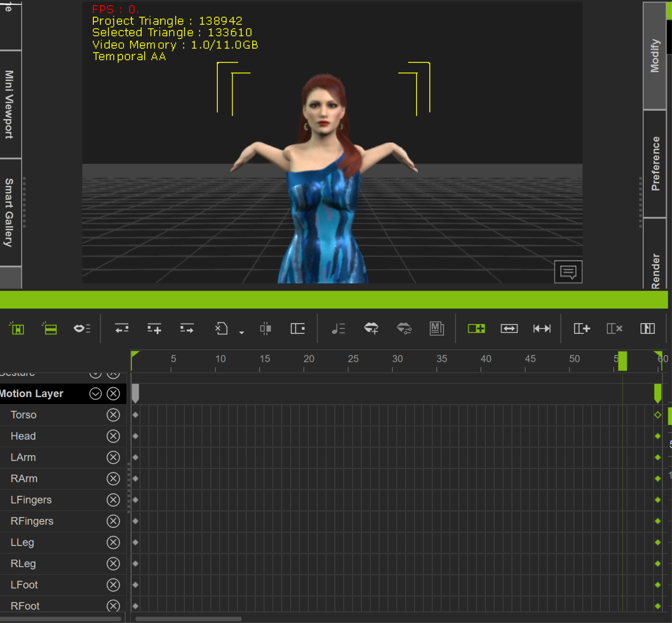
Task: Click the Delete Flag icon with x
Action: [x=615, y=328]
